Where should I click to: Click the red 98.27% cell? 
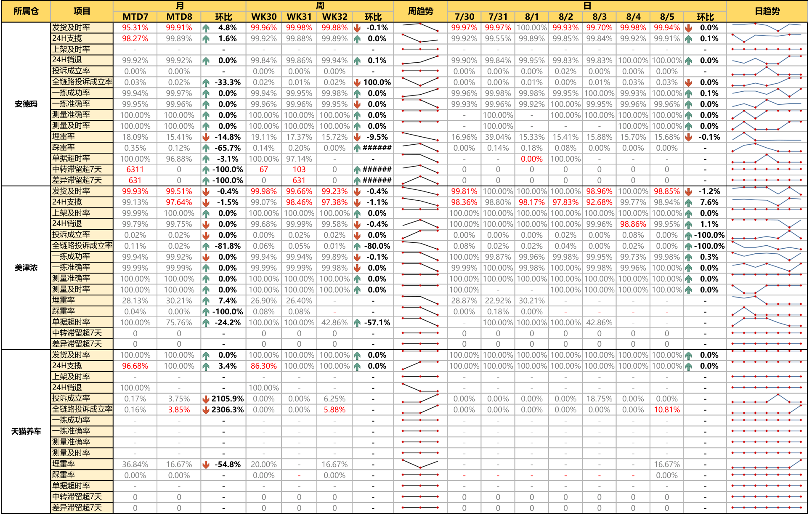135,39
